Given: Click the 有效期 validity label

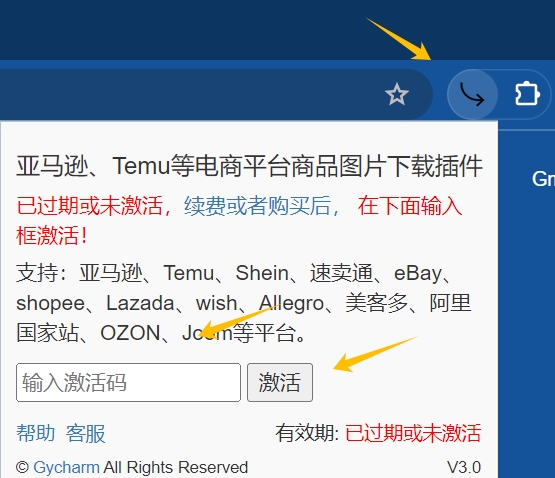Looking at the screenshot, I should [308, 433].
